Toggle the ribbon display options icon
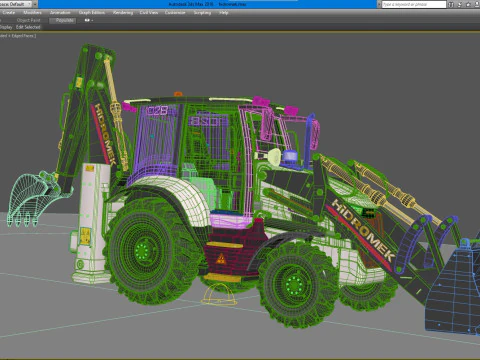Viewport: 480px width, 360px height. coord(88,20)
